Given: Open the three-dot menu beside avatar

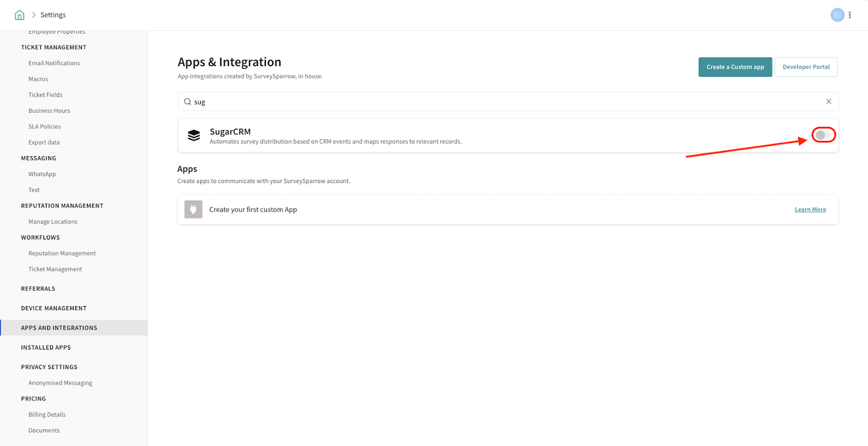Looking at the screenshot, I should [x=850, y=15].
